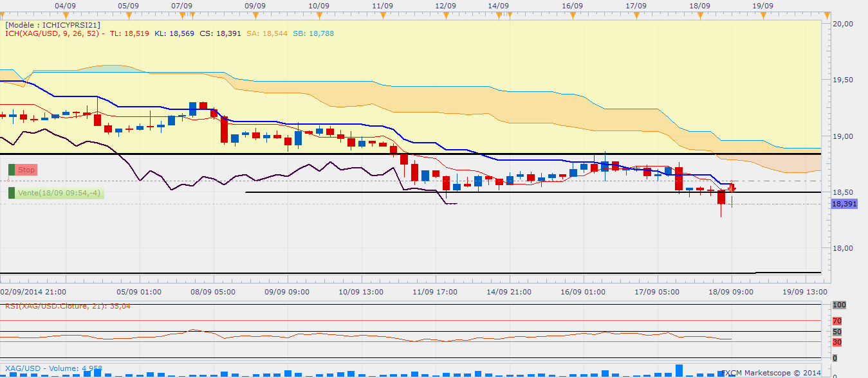Click the green handle beside Stop label
Viewport: 868px width, 378px height.
[x=12, y=170]
